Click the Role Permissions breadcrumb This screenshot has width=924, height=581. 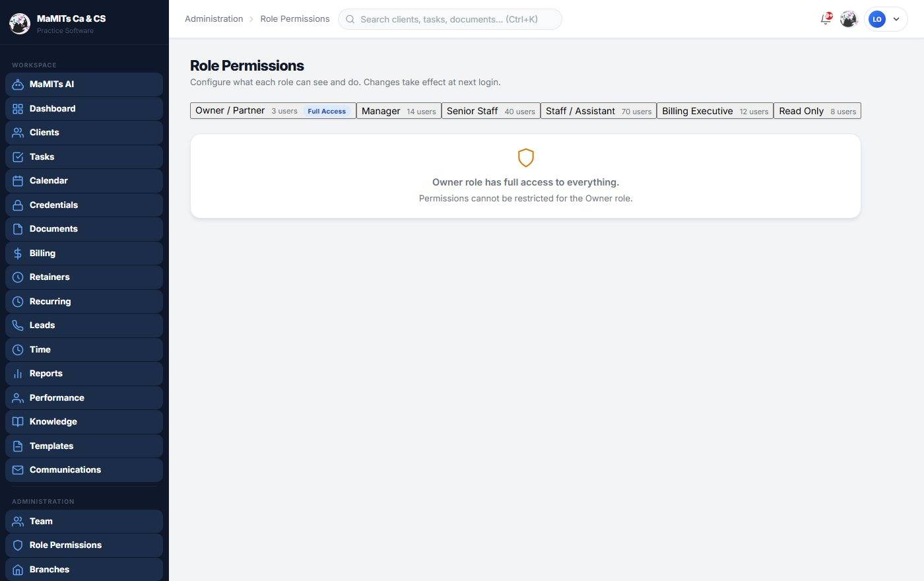295,19
